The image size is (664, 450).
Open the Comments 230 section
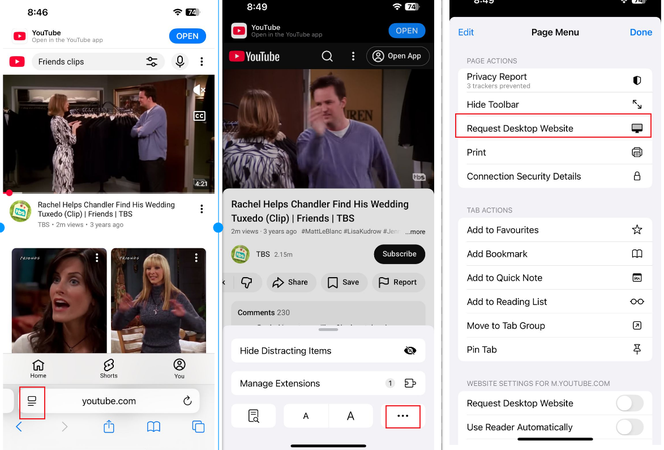point(328,313)
